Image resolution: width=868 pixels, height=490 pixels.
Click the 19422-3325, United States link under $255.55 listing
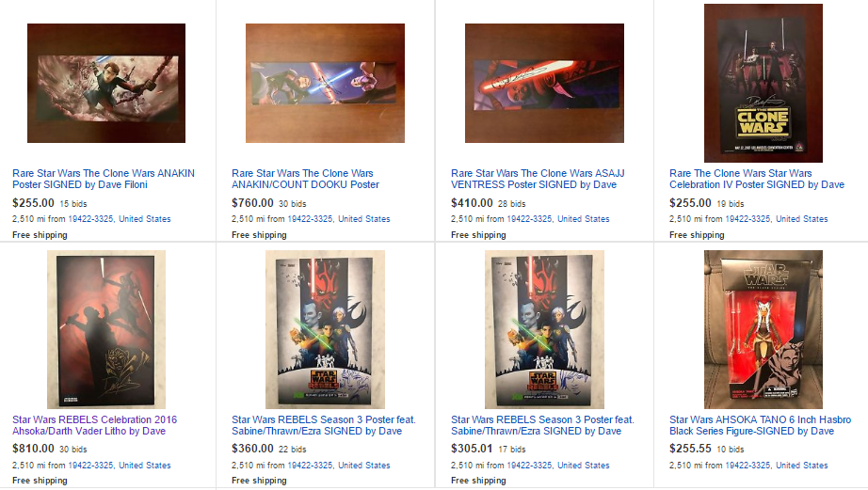777,466
